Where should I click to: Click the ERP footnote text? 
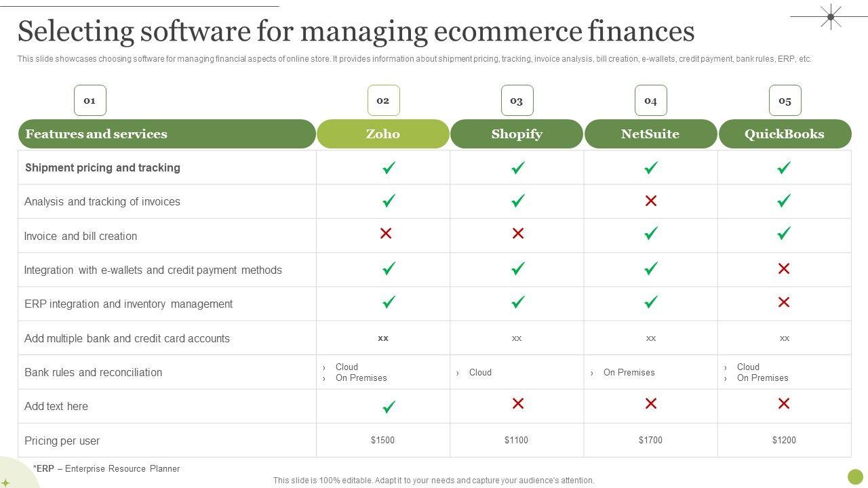[x=106, y=468]
